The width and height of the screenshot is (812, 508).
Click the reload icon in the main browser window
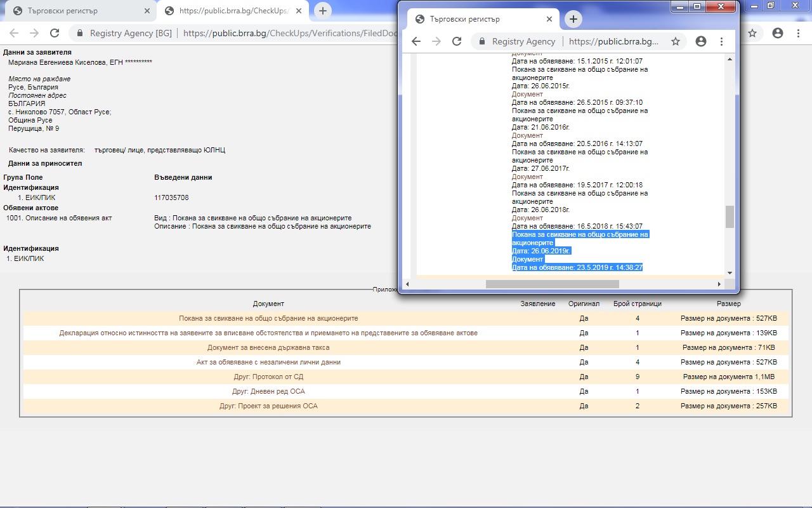(x=55, y=33)
